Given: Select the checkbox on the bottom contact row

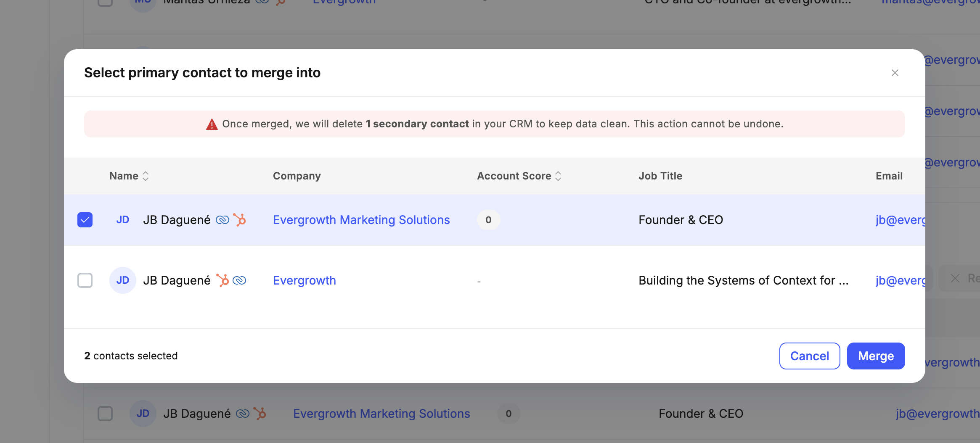Looking at the screenshot, I should pos(106,413).
